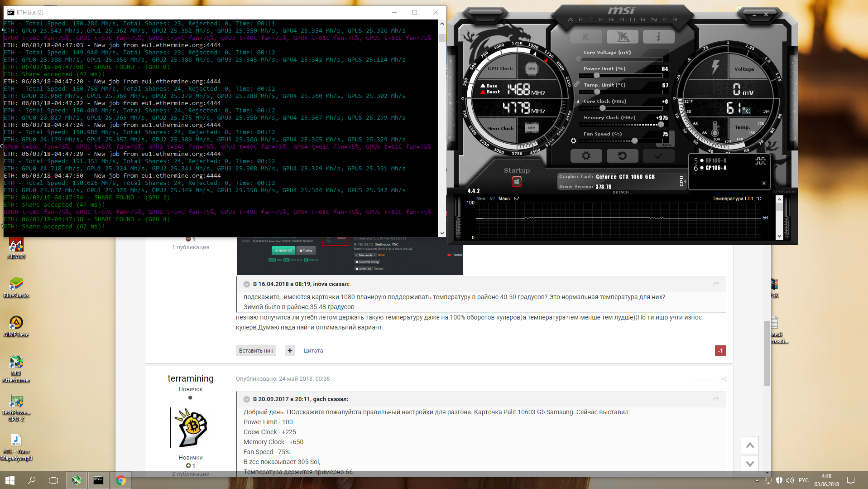
Task: Open BlueStacks desktop shortcut
Action: pyautogui.click(x=16, y=287)
